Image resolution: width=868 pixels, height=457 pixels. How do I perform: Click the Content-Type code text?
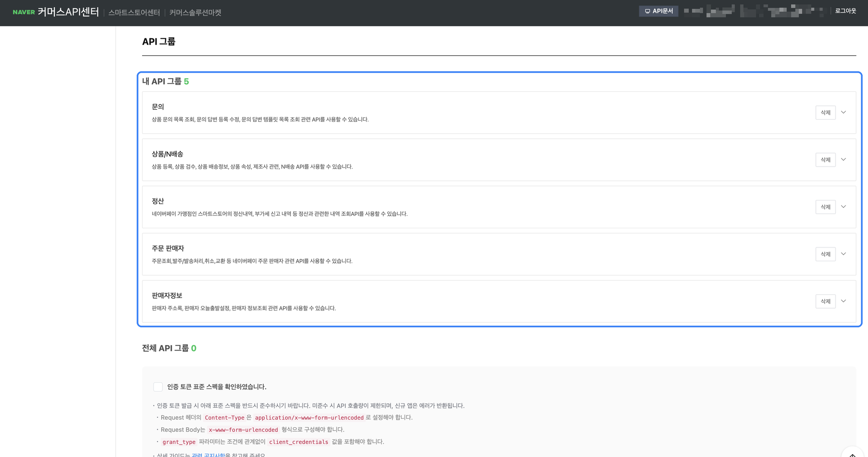[224, 418]
